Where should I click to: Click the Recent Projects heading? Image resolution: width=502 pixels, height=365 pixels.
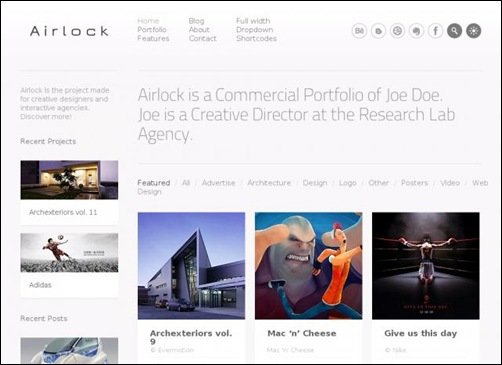(x=48, y=141)
